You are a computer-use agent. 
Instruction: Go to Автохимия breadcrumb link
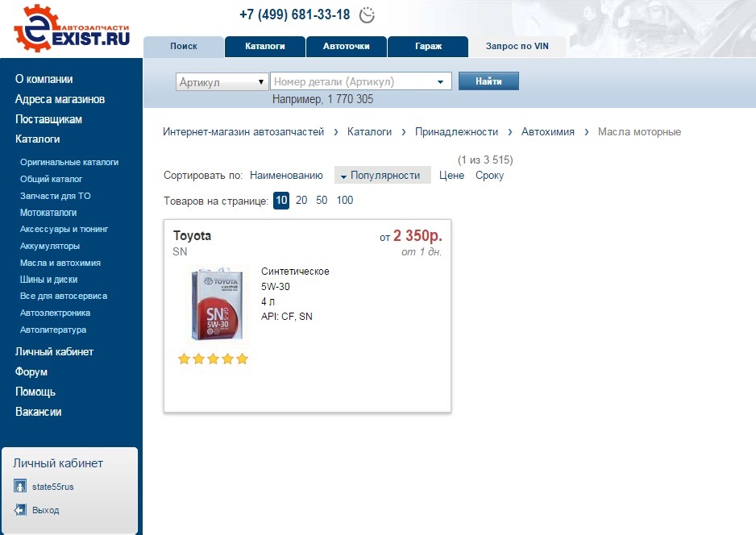click(548, 132)
